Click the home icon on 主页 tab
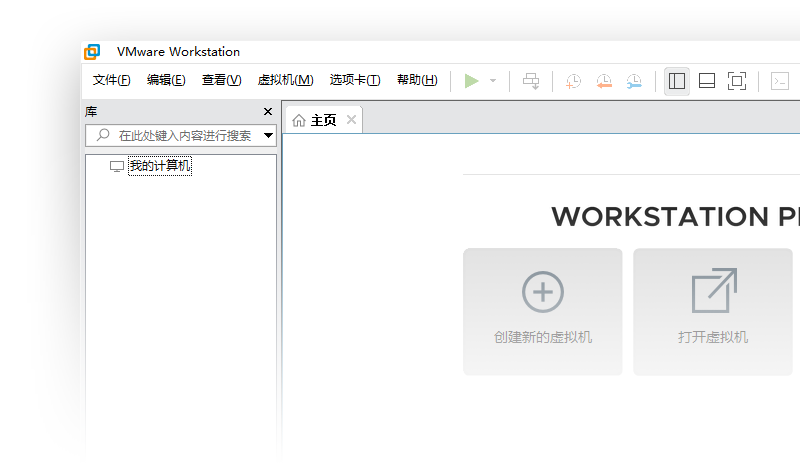Screen dimensions: 800x465 [299, 120]
